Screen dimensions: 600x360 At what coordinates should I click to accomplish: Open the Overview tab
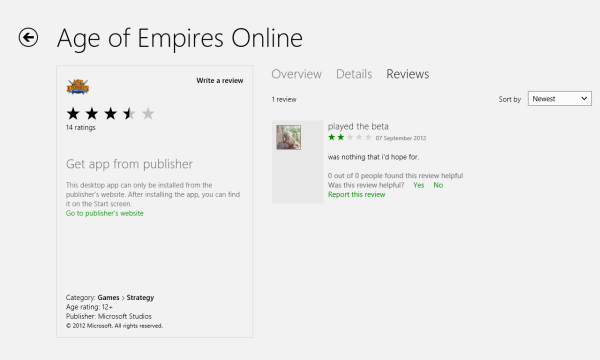(x=297, y=74)
